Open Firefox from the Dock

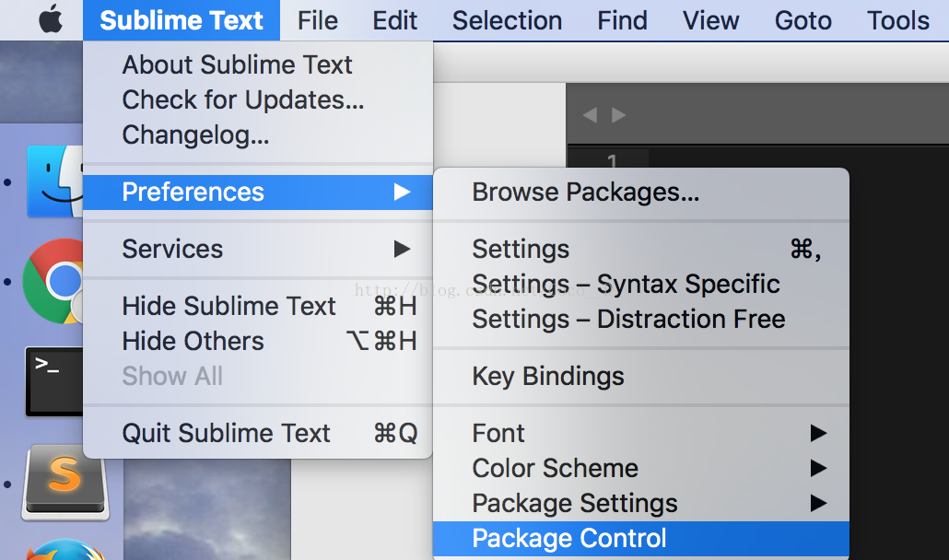[x=65, y=549]
